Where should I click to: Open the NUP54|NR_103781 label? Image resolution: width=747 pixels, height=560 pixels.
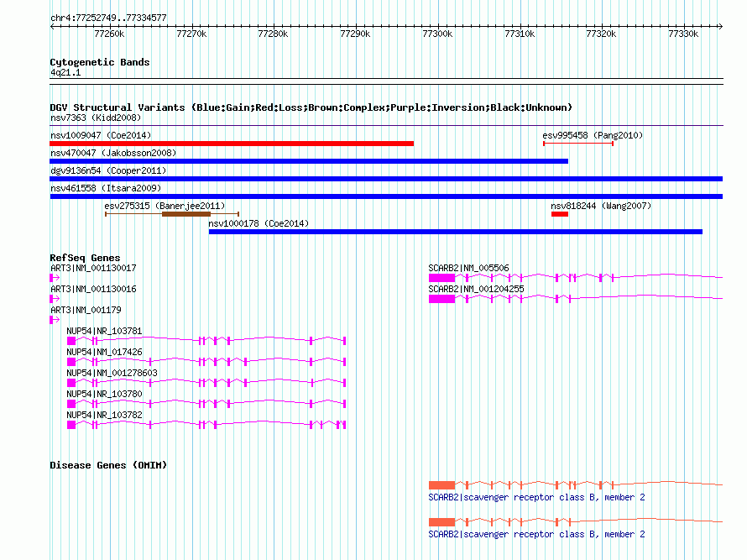coord(104,331)
